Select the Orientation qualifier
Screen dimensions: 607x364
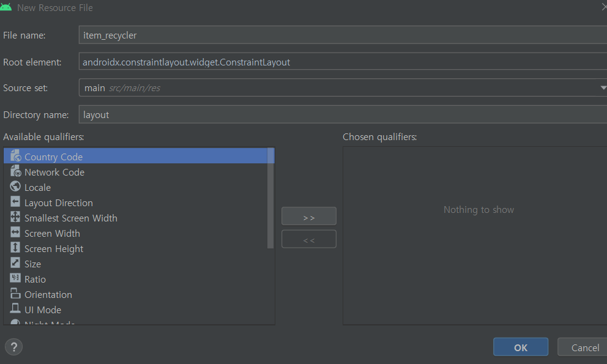[x=135, y=294]
